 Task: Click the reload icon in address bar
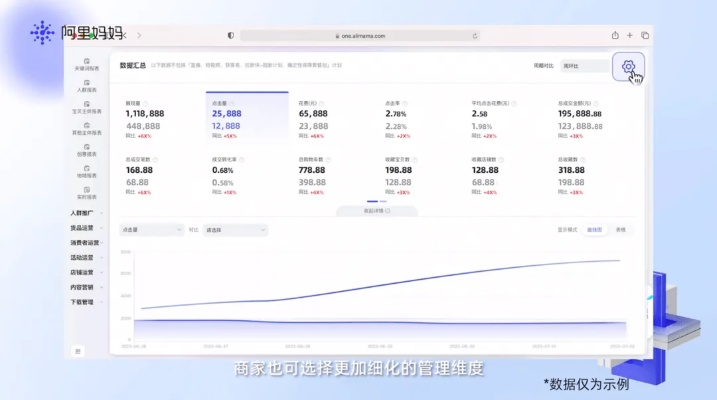coord(474,35)
